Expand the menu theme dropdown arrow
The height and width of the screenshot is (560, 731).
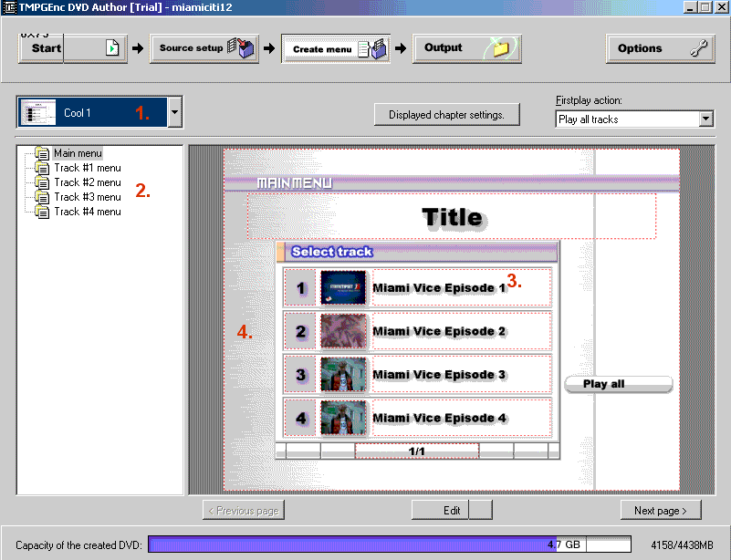[175, 112]
